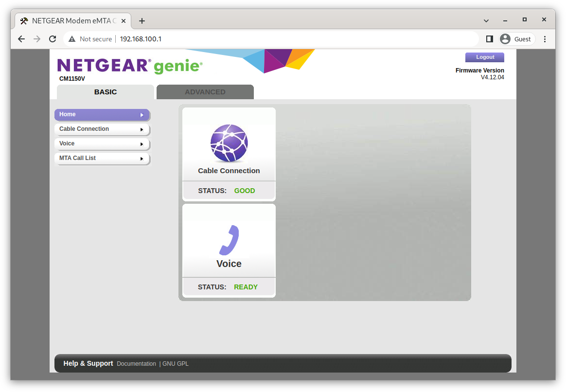Click Help & Support in footer
Screen dimensions: 566x392
(x=88, y=363)
